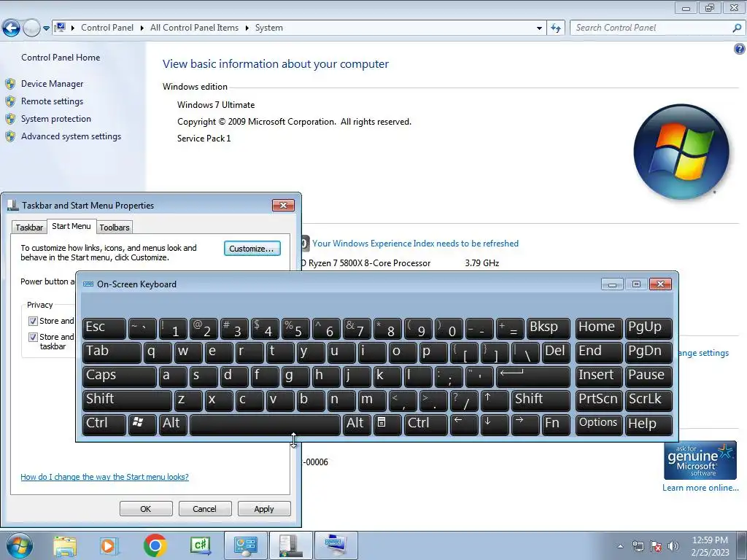This screenshot has width=747, height=560.
Task: Click ask for genuine Microsoft software badge
Action: [x=700, y=460]
